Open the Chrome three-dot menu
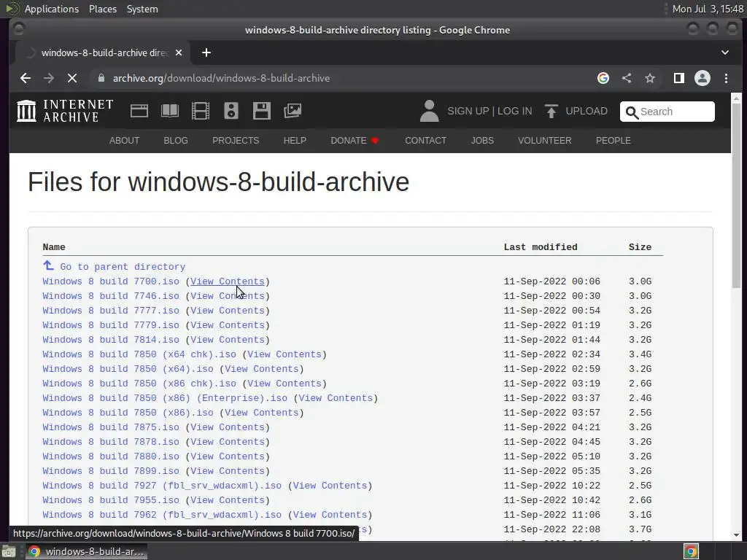747x560 pixels. 726,78
